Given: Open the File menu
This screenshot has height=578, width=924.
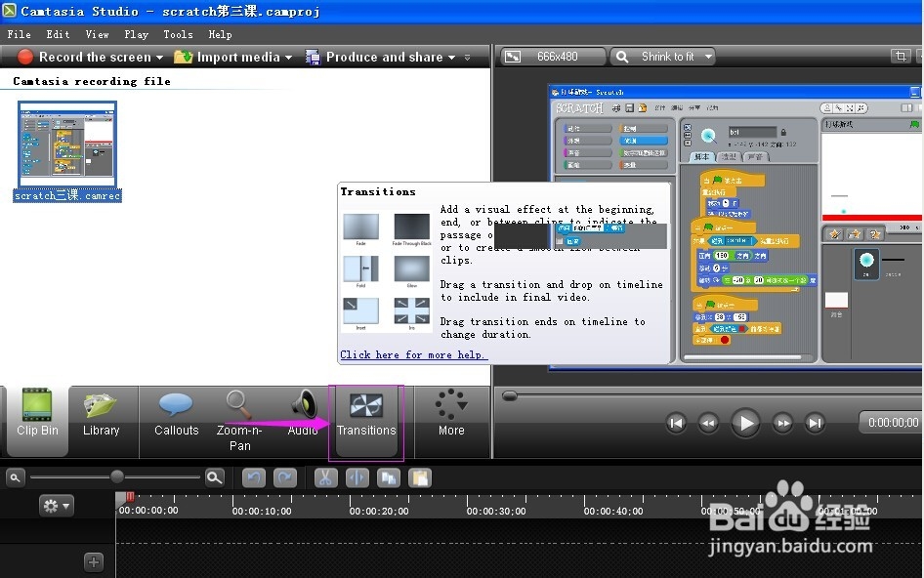Looking at the screenshot, I should click(x=19, y=34).
